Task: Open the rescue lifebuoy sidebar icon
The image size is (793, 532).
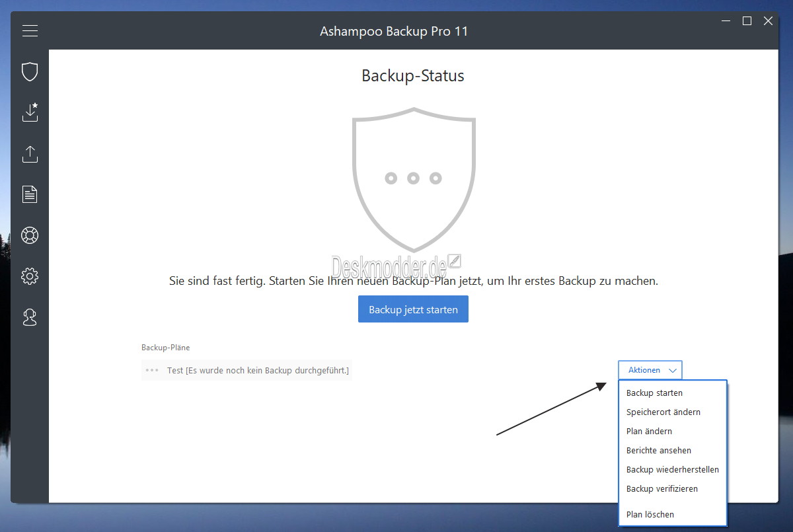Action: [30, 235]
